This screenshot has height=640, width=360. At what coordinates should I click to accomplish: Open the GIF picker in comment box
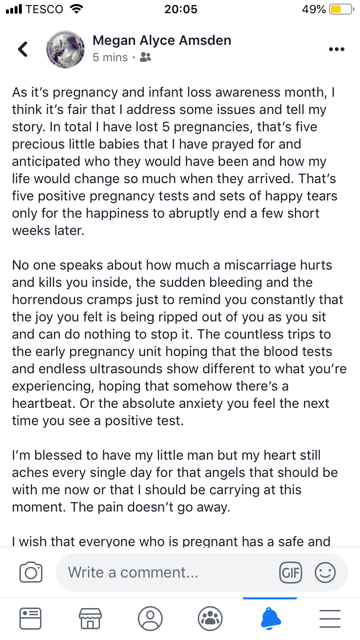pos(290,572)
